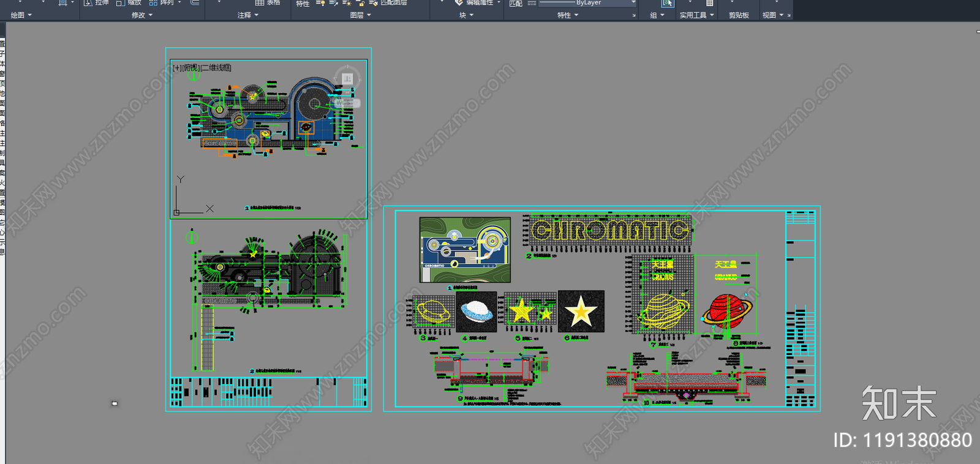Click the 匹配 match properties tool
Viewport: 980px width, 464px height.
coord(516,3)
